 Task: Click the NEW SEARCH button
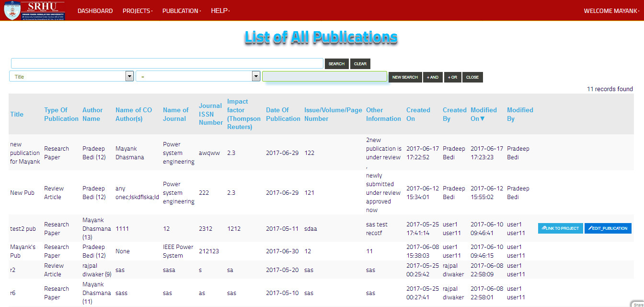[x=405, y=77]
